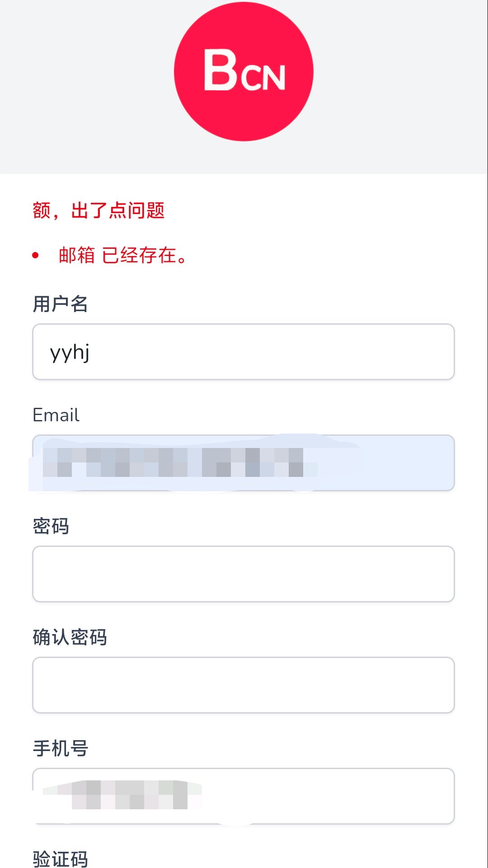Screen dimensions: 488x868
Task: Click the red bullet beside email error
Action: [x=36, y=256]
